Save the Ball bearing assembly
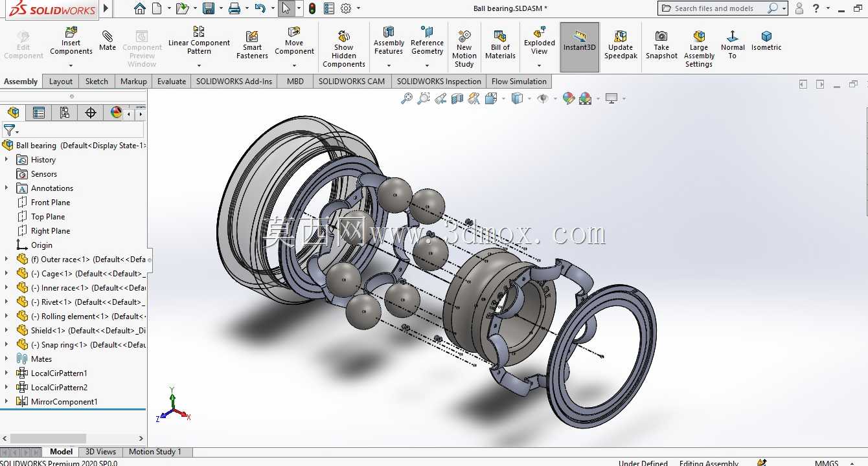The height and width of the screenshot is (466, 868). click(x=209, y=8)
